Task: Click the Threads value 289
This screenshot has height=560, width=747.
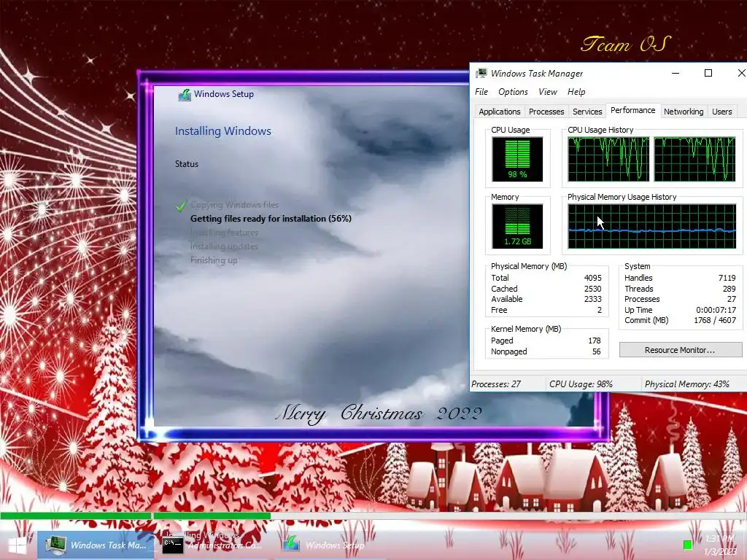Action: (729, 289)
